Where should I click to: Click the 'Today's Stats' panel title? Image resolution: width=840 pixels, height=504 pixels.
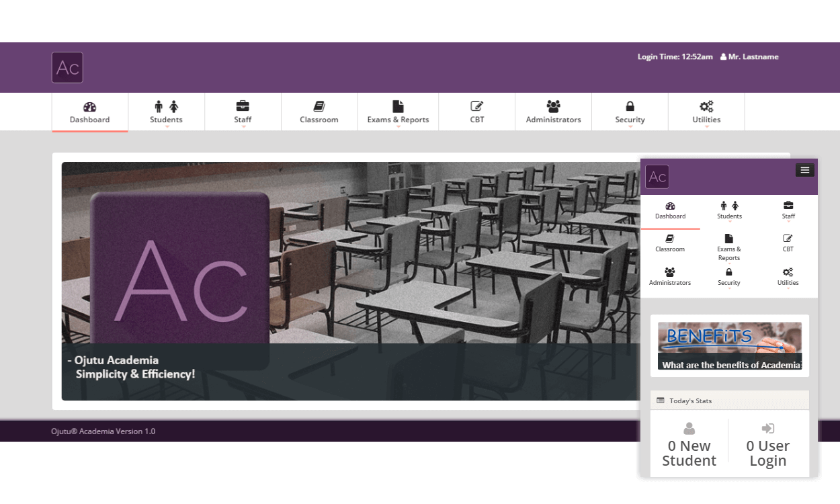pos(690,401)
